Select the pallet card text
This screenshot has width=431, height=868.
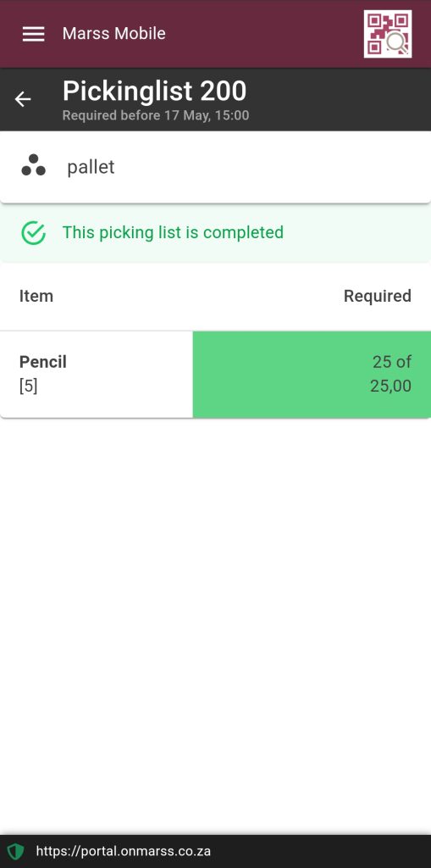[91, 167]
